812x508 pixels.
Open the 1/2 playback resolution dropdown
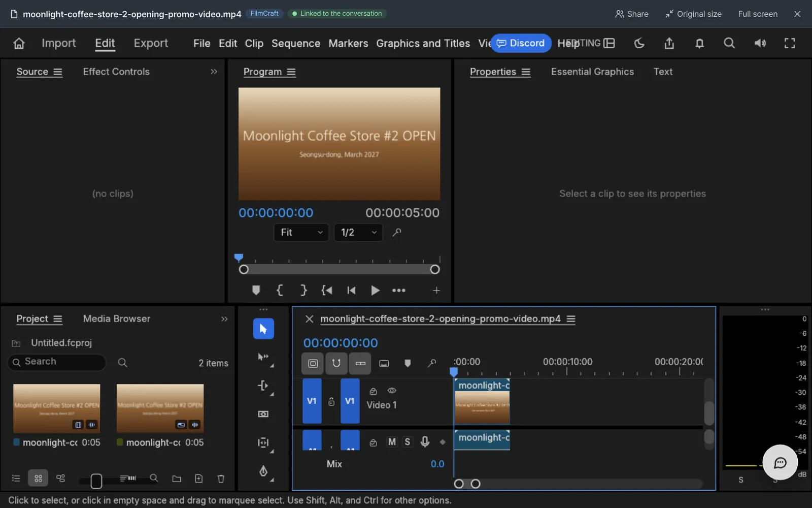point(358,232)
